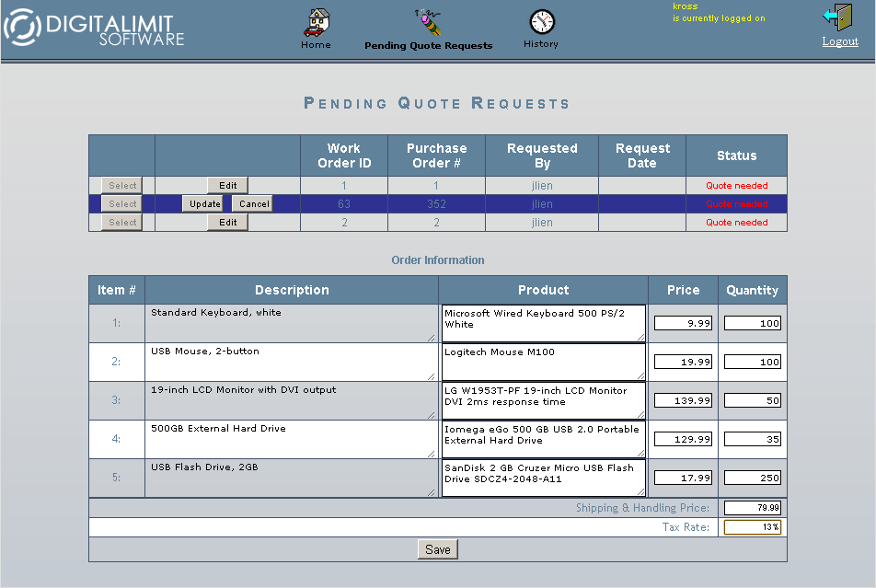The height and width of the screenshot is (588, 876).
Task: Click item number 5: cell
Action: [x=116, y=478]
